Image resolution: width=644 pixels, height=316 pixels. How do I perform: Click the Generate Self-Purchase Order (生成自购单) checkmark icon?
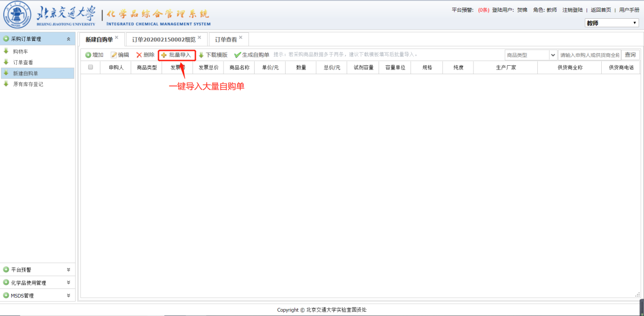(238, 55)
